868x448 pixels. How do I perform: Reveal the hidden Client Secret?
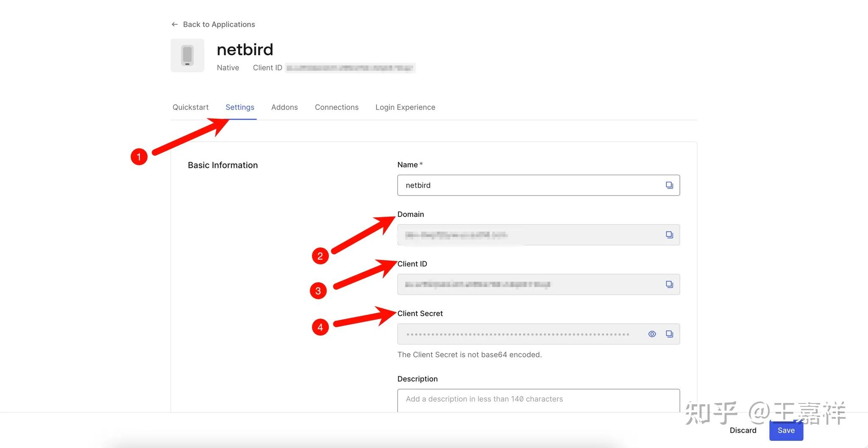(x=651, y=334)
